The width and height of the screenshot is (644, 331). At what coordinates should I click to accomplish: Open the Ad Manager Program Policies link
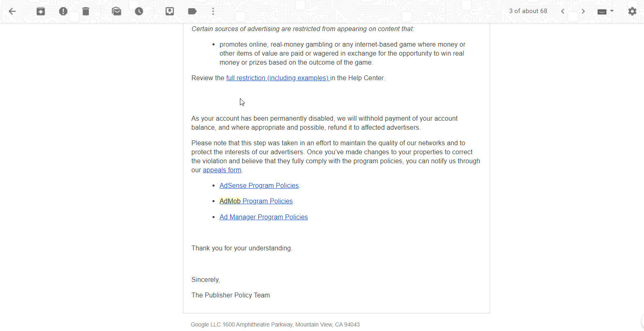263,217
